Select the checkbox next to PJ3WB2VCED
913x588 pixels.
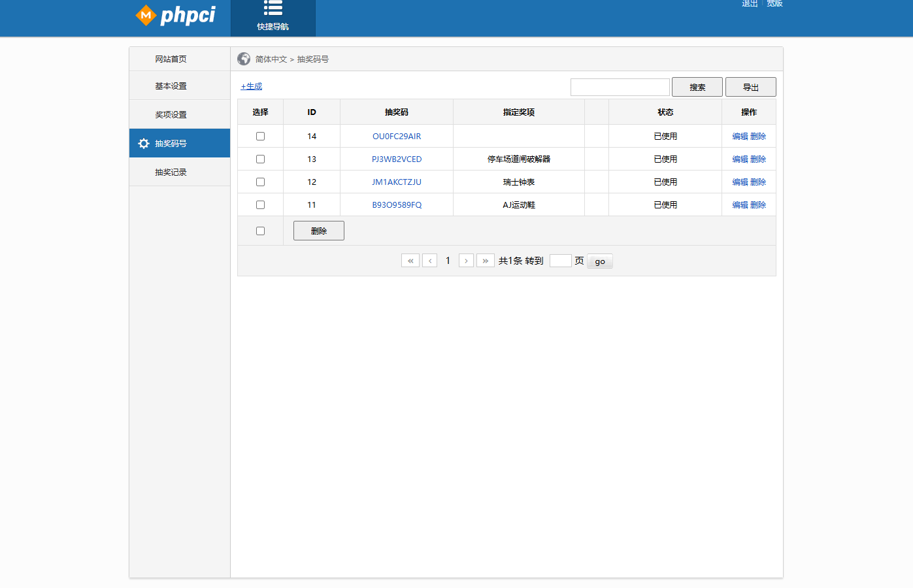[260, 159]
